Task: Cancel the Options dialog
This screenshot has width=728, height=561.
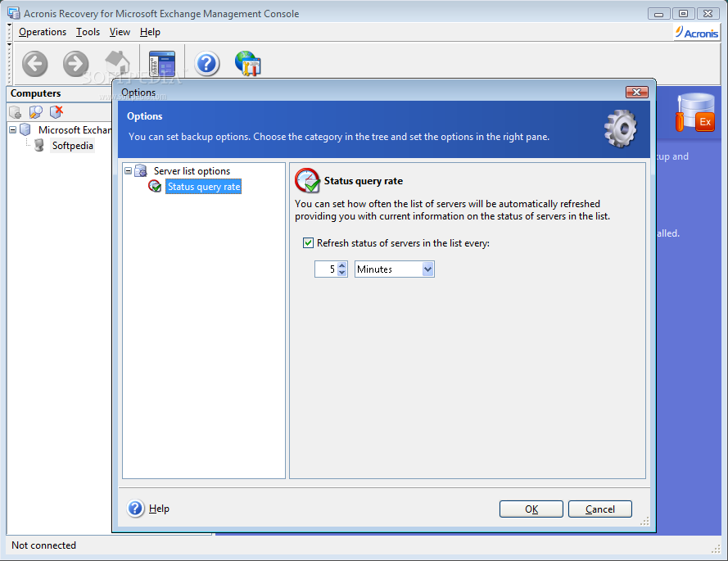Action: pos(600,509)
